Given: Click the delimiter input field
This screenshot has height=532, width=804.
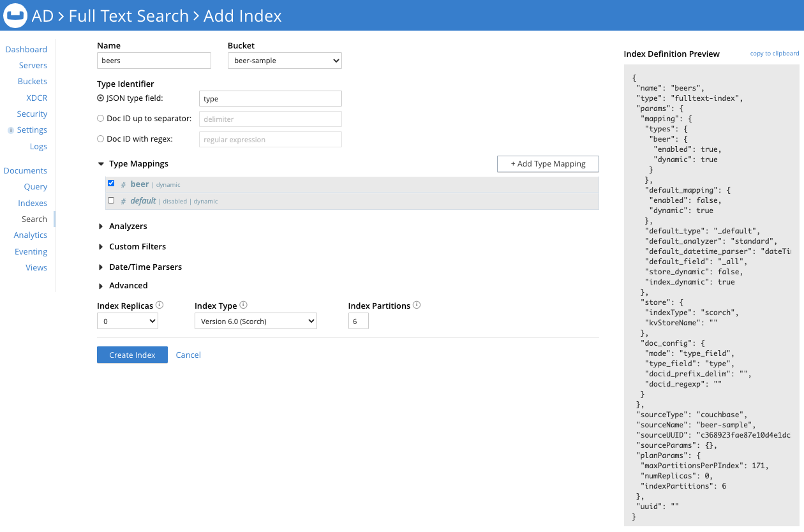Looking at the screenshot, I should [x=271, y=119].
